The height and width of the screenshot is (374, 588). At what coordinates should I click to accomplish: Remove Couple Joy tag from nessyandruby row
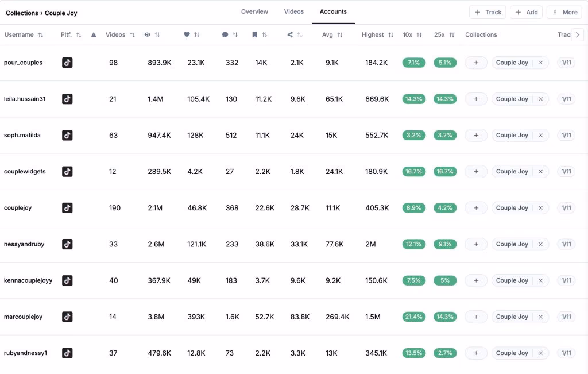pyautogui.click(x=540, y=244)
